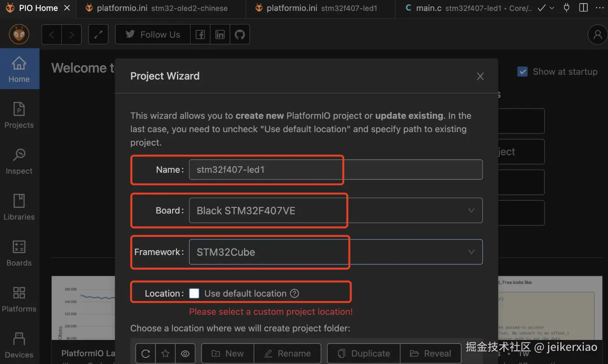Image resolution: width=608 pixels, height=364 pixels.
Task: Open the Projects sidebar section
Action: [x=19, y=115]
